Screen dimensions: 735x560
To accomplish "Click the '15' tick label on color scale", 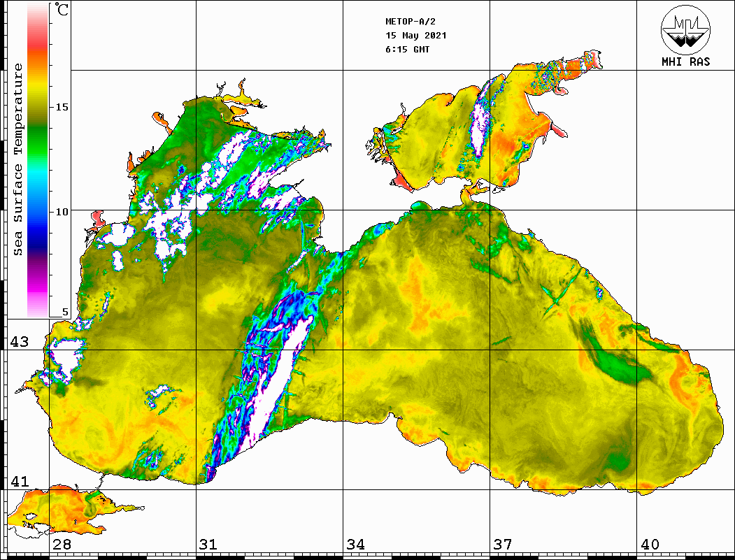I will (62, 107).
